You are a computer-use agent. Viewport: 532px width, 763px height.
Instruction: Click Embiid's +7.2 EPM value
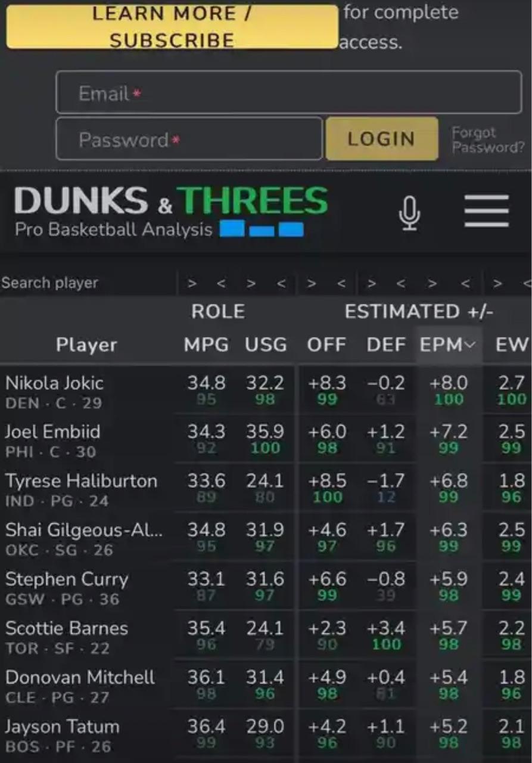coord(449,432)
